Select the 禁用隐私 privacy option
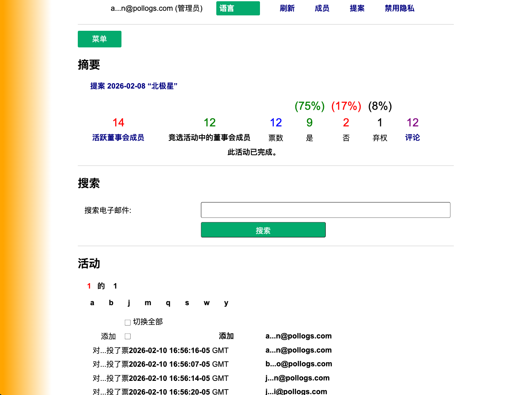 click(399, 8)
